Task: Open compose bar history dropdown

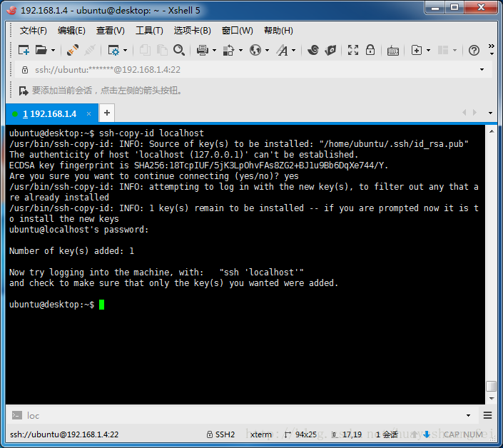Action: (468, 416)
